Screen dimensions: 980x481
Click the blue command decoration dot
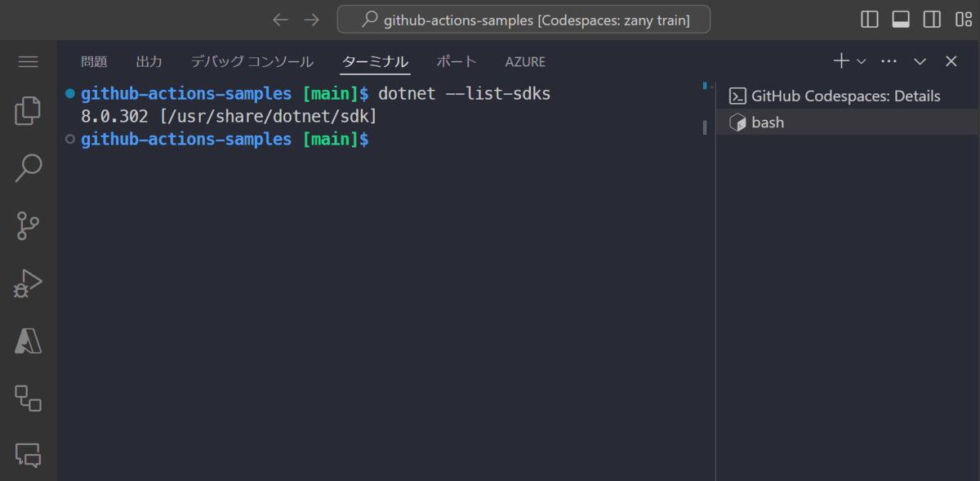point(70,93)
